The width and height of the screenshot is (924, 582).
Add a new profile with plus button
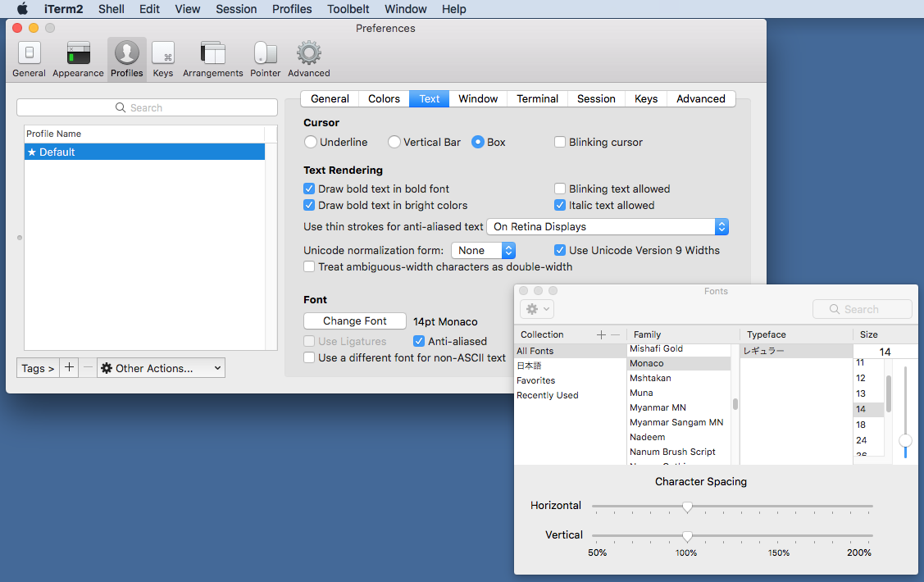pos(69,367)
